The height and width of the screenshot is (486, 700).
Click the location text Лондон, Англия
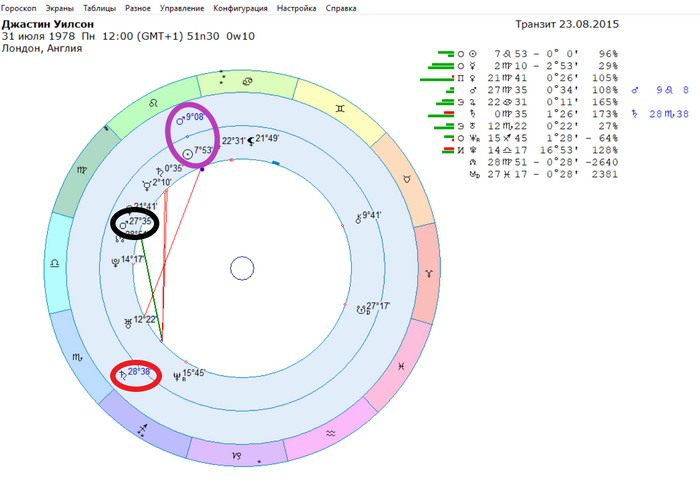(x=42, y=48)
